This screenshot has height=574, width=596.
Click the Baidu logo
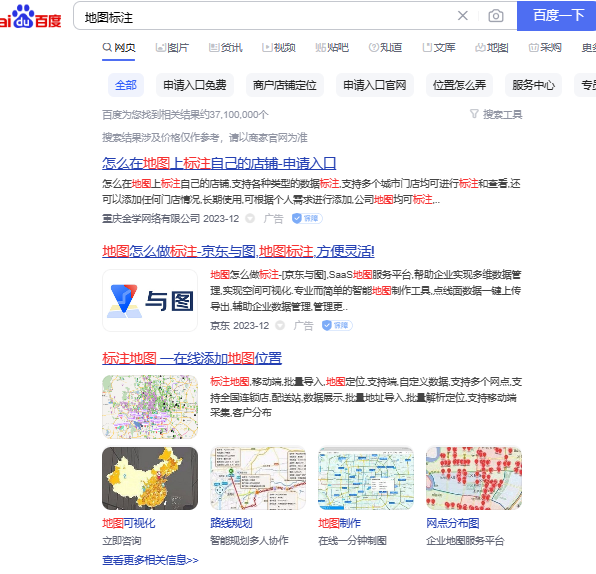[x=30, y=17]
